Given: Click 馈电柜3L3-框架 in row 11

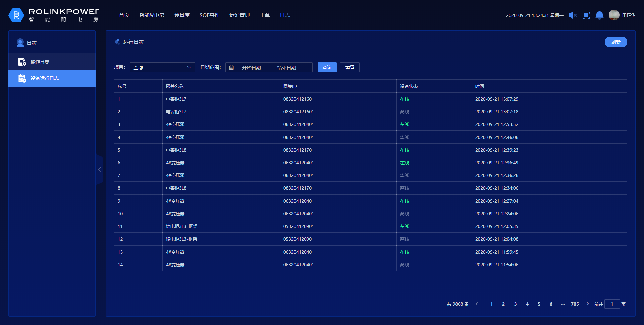Looking at the screenshot, I should (181, 226).
